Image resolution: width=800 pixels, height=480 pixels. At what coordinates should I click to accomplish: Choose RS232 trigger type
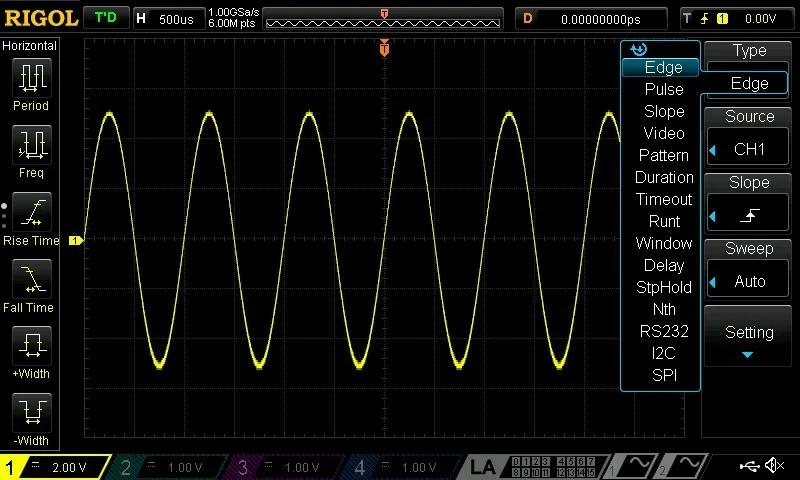(x=664, y=332)
